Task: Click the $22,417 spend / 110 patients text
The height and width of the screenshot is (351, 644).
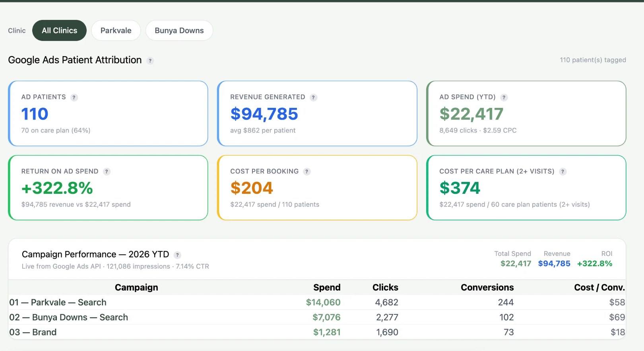Action: tap(275, 205)
